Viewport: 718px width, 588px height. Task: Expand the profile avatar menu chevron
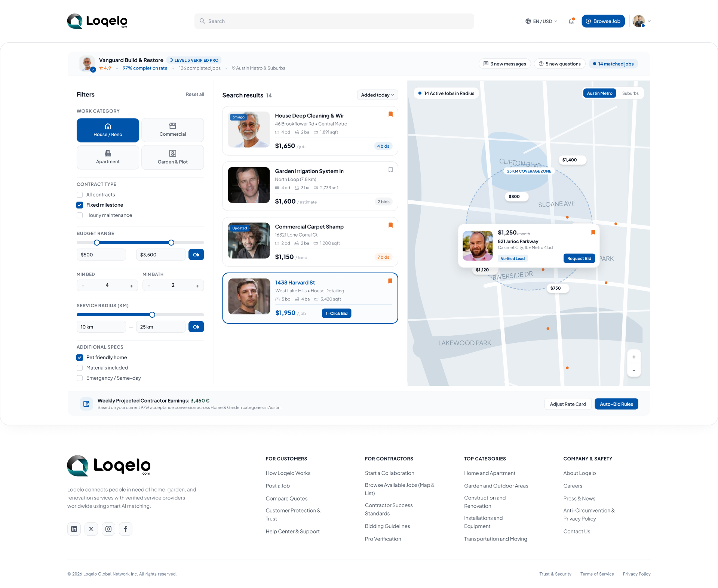click(x=649, y=21)
